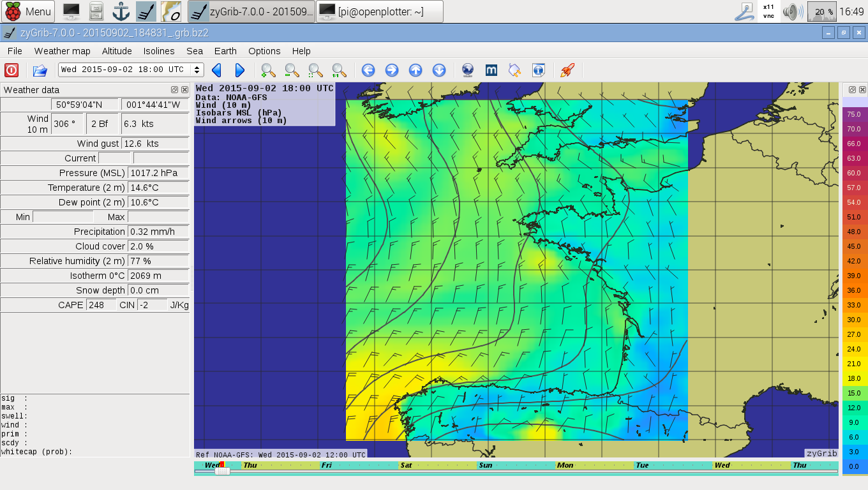Close the color scale panel
The height and width of the screenshot is (490, 868).
863,90
